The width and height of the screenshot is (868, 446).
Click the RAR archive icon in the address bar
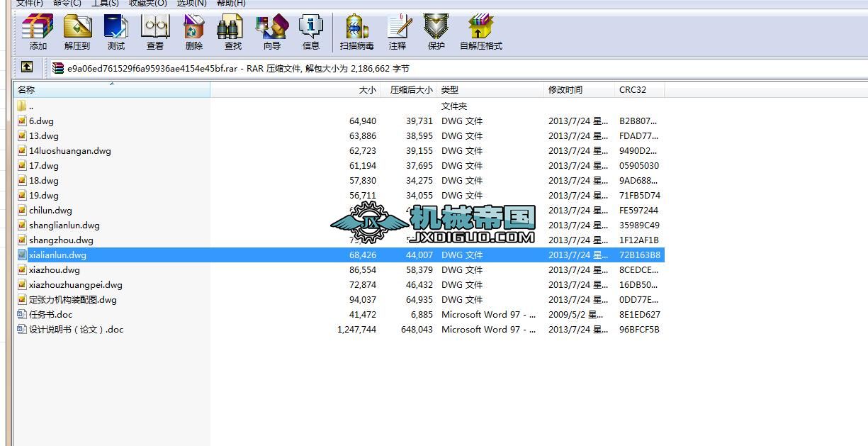click(x=58, y=68)
